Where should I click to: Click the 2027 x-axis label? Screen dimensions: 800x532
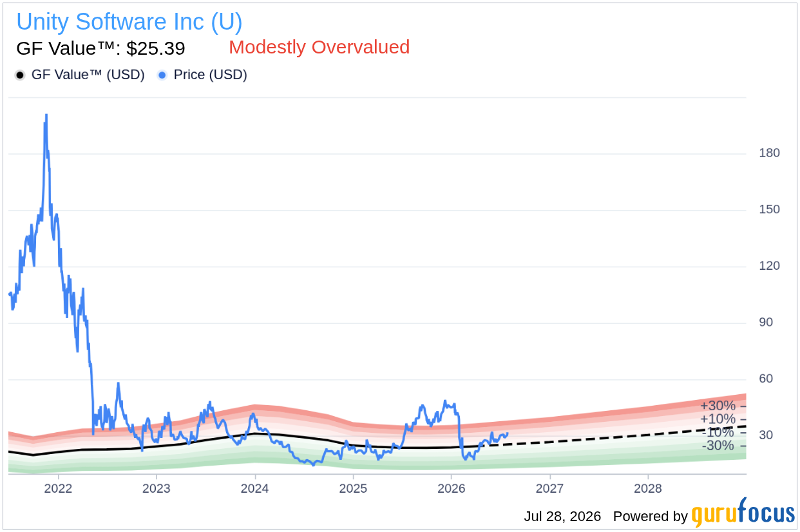550,489
